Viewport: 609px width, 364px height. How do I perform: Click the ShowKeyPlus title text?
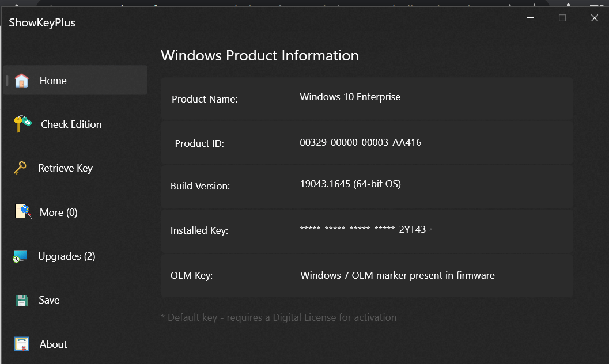(x=42, y=23)
